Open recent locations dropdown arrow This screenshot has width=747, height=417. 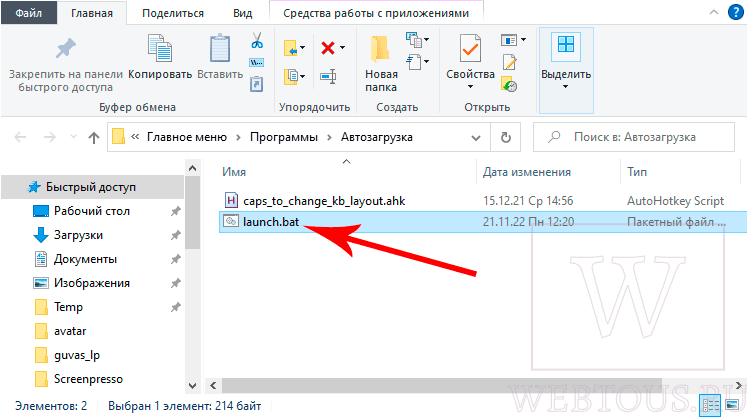click(x=73, y=137)
